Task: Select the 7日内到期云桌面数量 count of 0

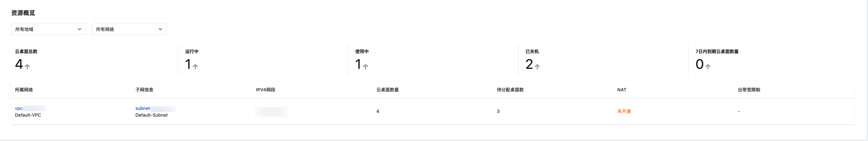Action: point(700,64)
